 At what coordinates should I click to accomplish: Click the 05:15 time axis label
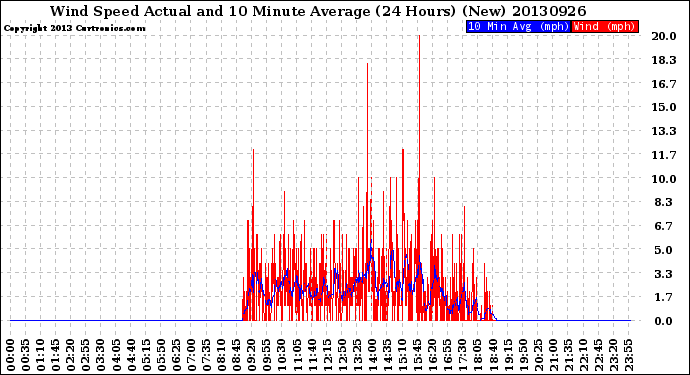tap(146, 355)
